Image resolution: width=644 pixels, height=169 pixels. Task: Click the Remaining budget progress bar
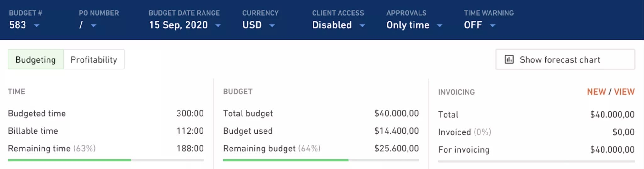(x=321, y=160)
